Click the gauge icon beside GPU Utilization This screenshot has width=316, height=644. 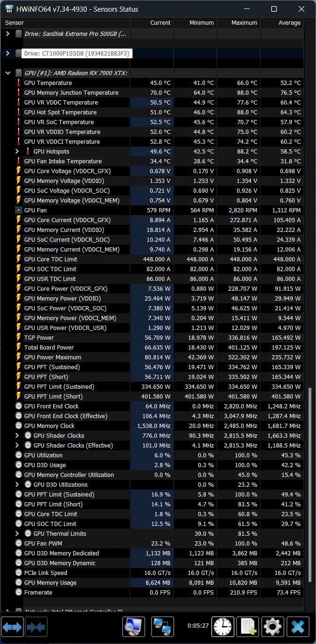point(19,455)
